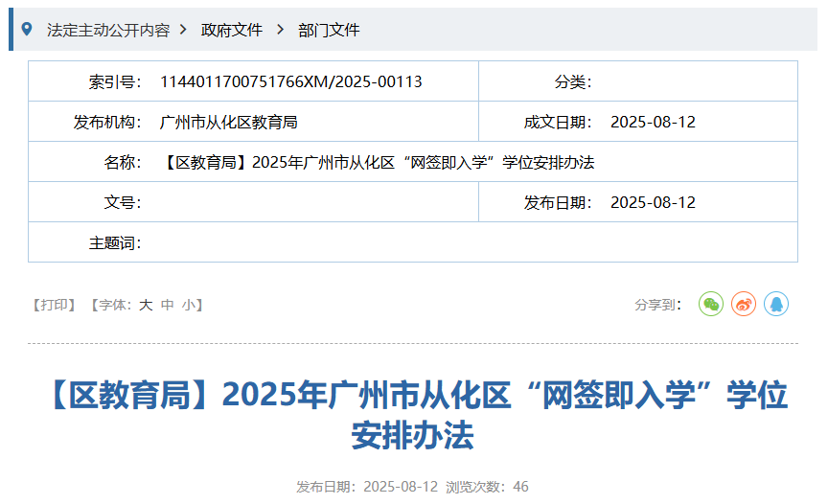Click the 发布日期 table value 2025-08-12

(x=653, y=203)
